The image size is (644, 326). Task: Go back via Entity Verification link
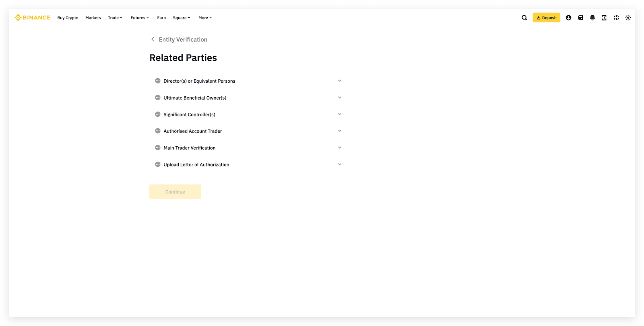tap(183, 39)
